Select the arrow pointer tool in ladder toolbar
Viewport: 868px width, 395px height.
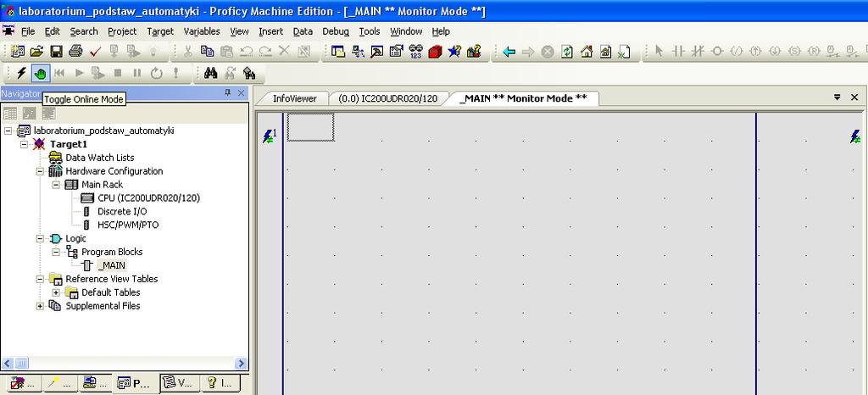click(x=658, y=52)
